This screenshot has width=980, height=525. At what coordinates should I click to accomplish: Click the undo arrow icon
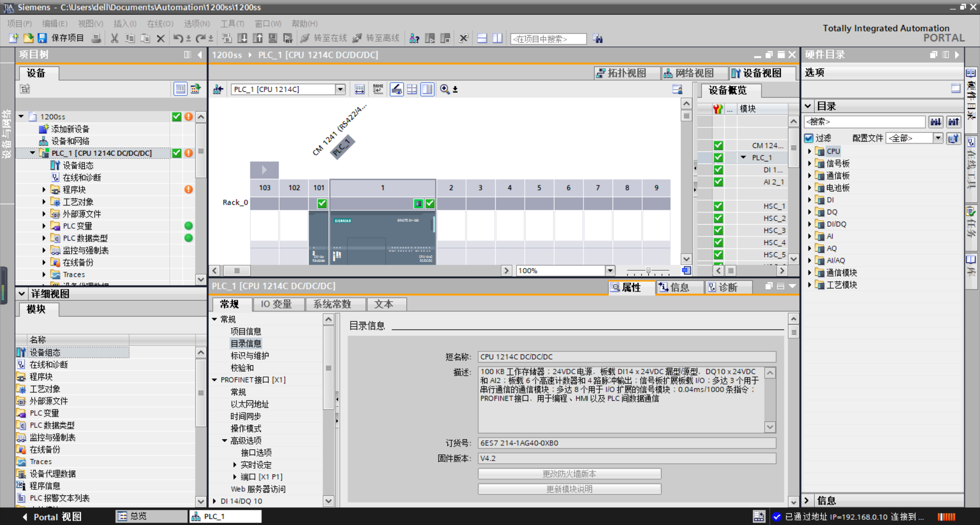[x=178, y=38]
